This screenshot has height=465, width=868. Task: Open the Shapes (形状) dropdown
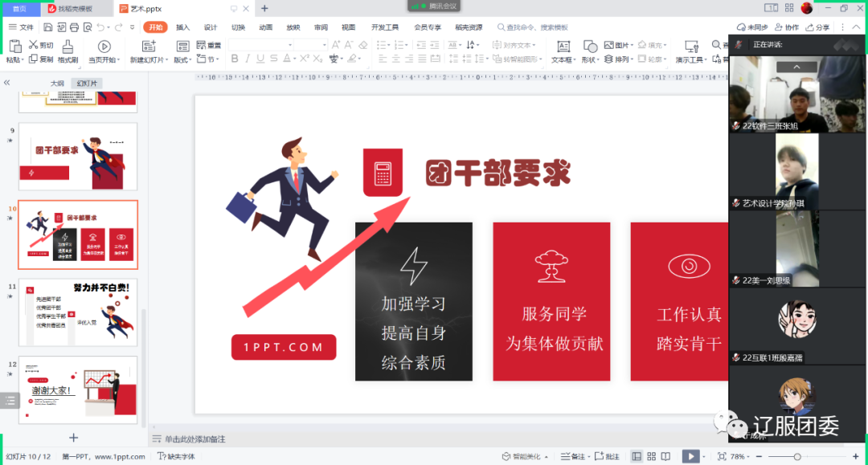coord(591,59)
